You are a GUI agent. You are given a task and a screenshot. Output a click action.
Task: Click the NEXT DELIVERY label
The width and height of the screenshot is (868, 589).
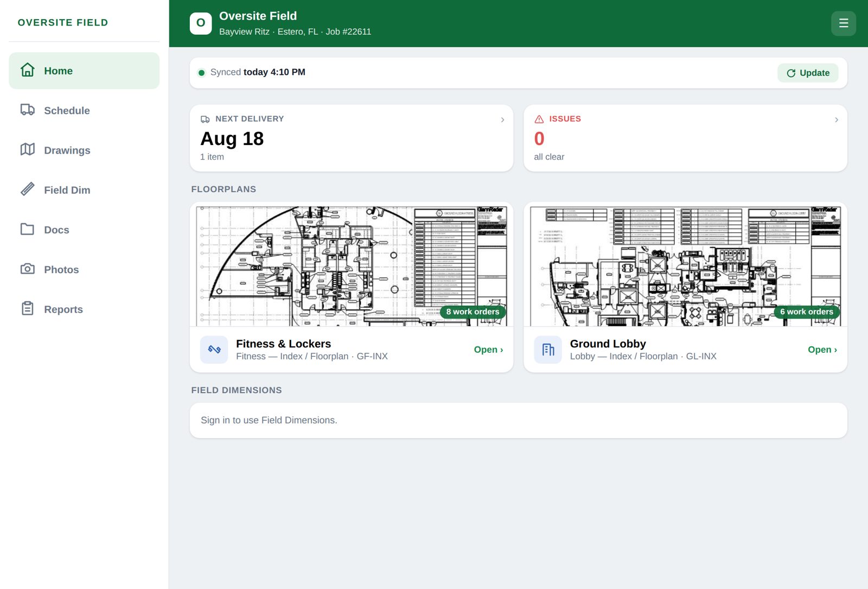coord(250,119)
